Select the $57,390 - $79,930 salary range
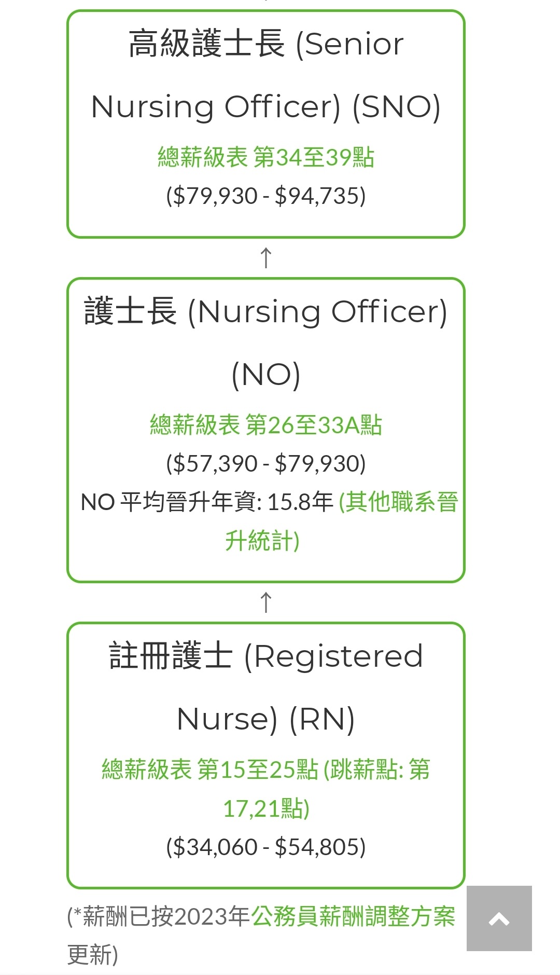This screenshot has height=975, width=560. click(266, 464)
